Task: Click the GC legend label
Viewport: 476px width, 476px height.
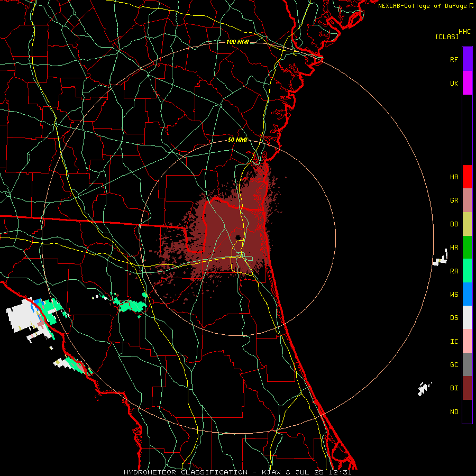Action: (x=454, y=364)
